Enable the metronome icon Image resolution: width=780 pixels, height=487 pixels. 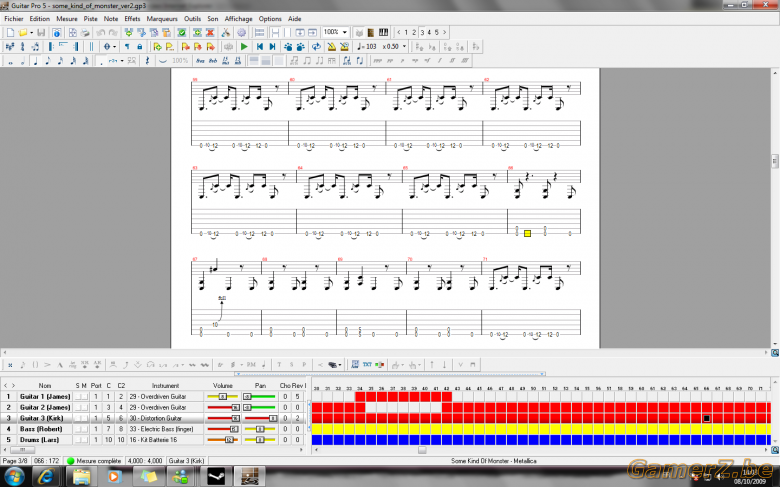pyautogui.click(x=331, y=47)
